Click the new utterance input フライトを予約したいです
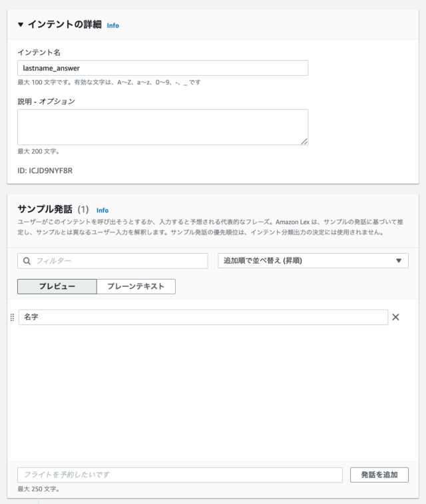Image resolution: width=426 pixels, height=504 pixels. (180, 475)
